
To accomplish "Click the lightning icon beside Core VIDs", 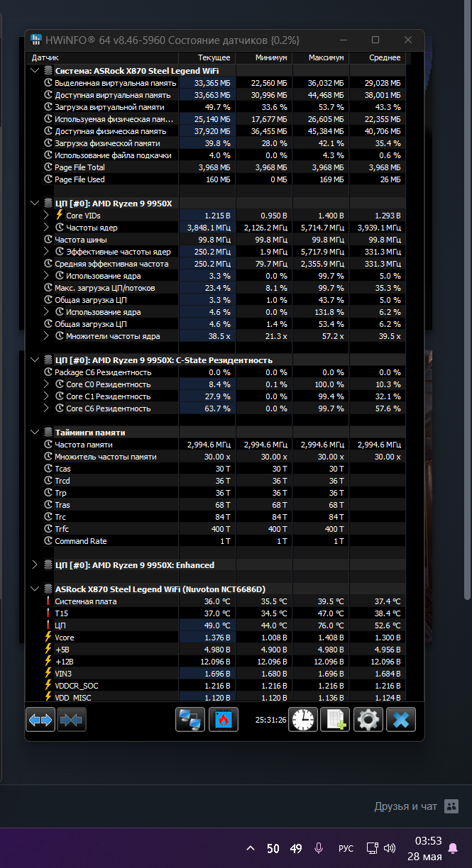I will pyautogui.click(x=60, y=216).
